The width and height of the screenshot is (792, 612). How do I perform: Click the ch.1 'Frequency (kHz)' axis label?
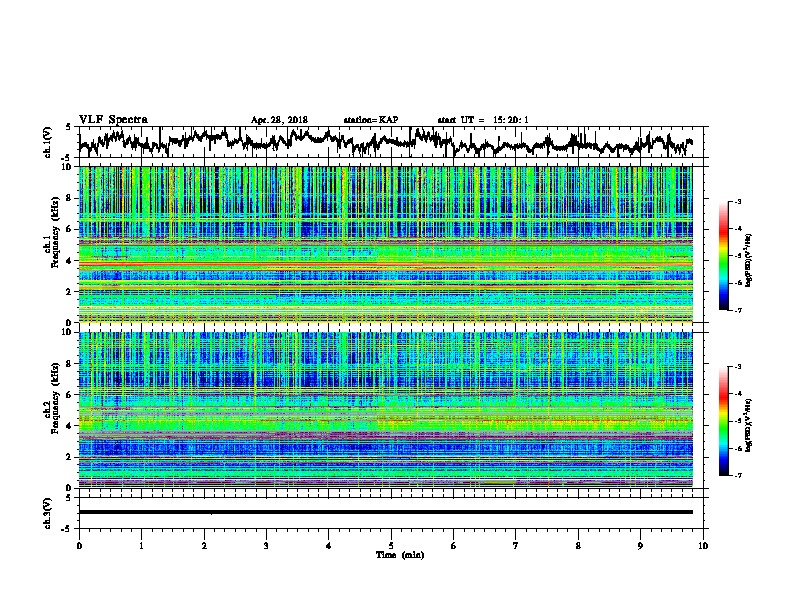[56, 232]
